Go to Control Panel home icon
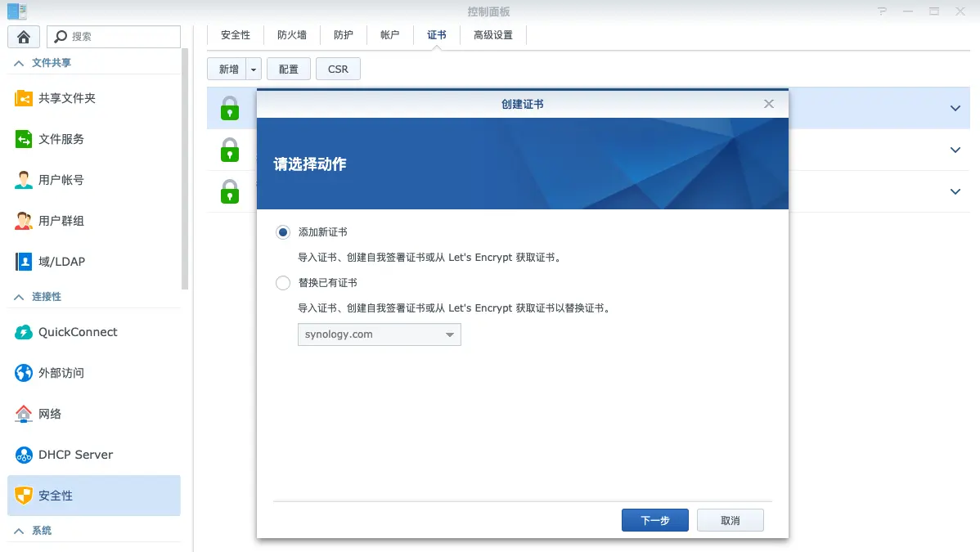The image size is (980, 552). tap(24, 37)
